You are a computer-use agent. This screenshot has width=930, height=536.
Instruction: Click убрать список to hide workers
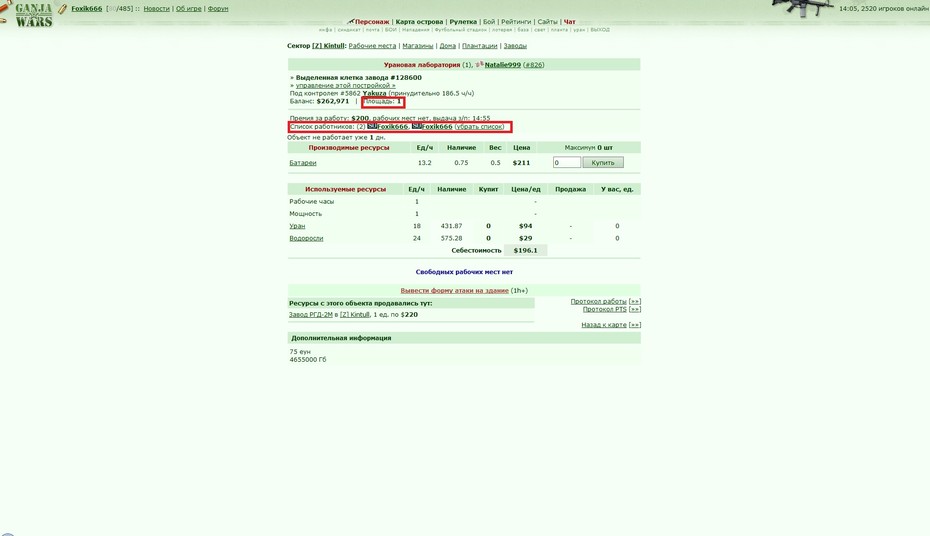click(479, 126)
